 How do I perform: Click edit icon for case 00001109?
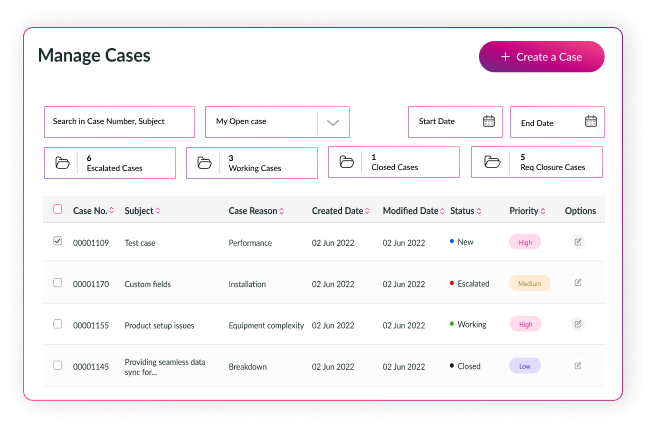coord(578,242)
